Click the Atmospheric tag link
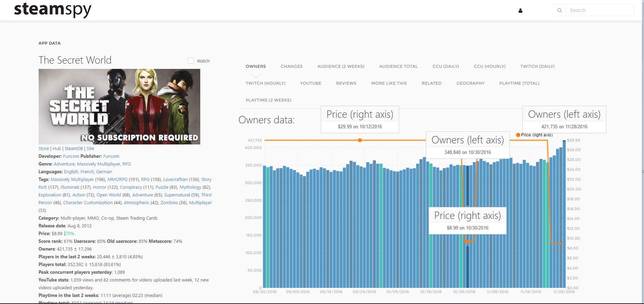Screen dimensions: 644x304 pyautogui.click(x=137, y=203)
